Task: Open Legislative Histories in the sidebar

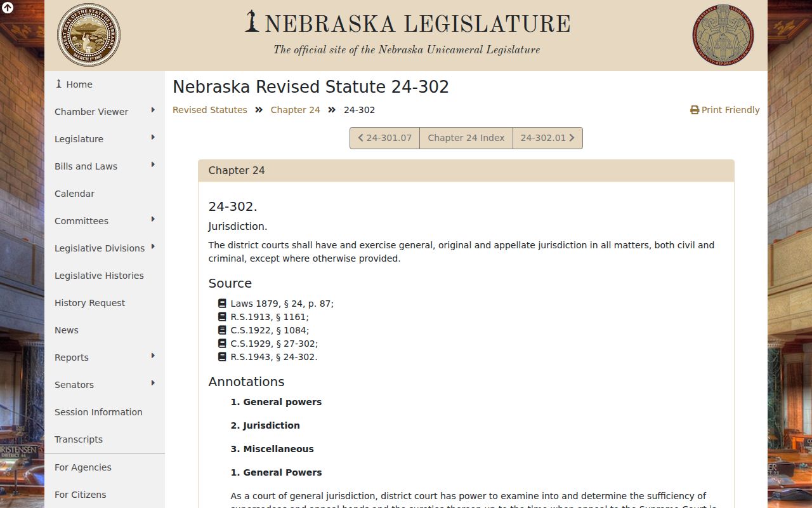Action: coord(105,276)
